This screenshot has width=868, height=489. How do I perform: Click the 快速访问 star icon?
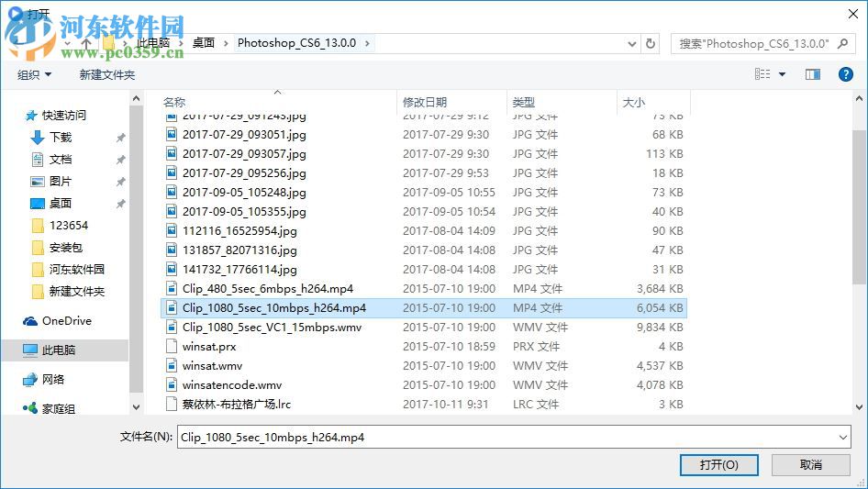click(x=31, y=116)
